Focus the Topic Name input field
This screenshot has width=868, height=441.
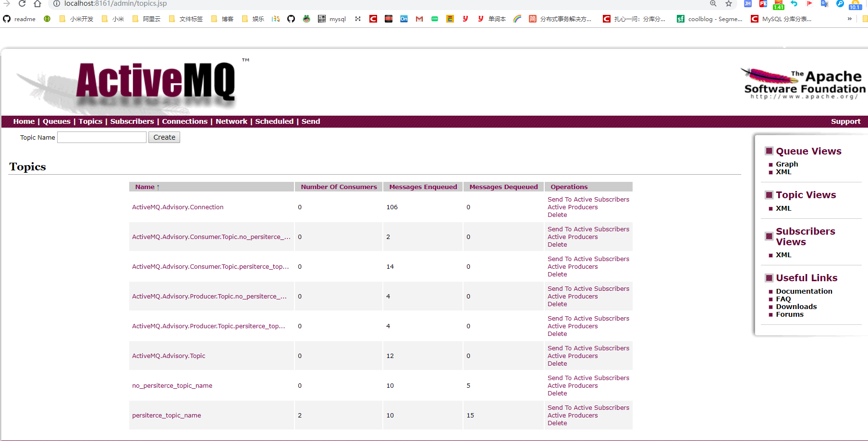[102, 137]
